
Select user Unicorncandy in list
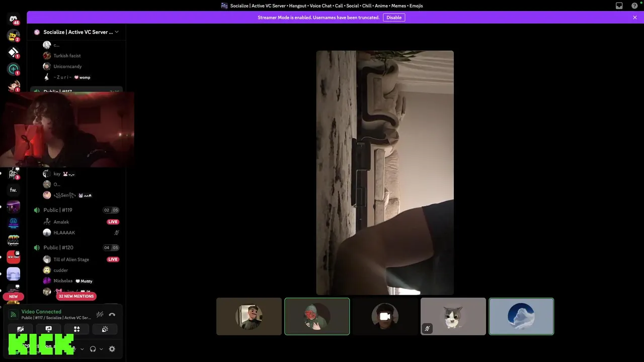67,66
